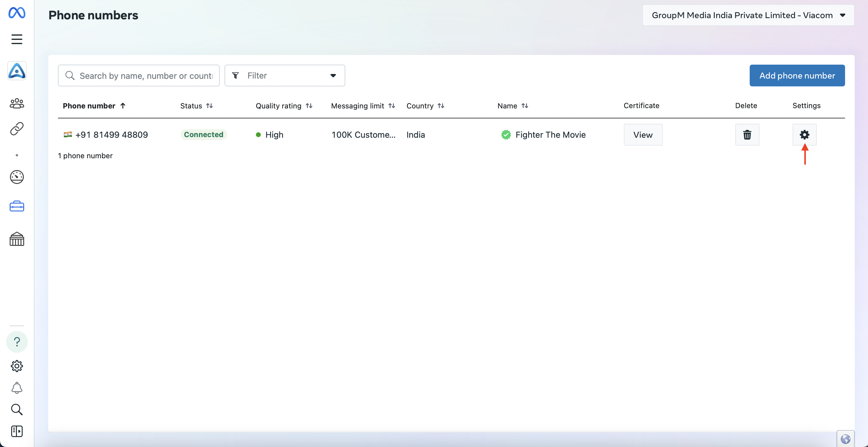Click the 100K Custome... messaging limit

[x=363, y=134]
